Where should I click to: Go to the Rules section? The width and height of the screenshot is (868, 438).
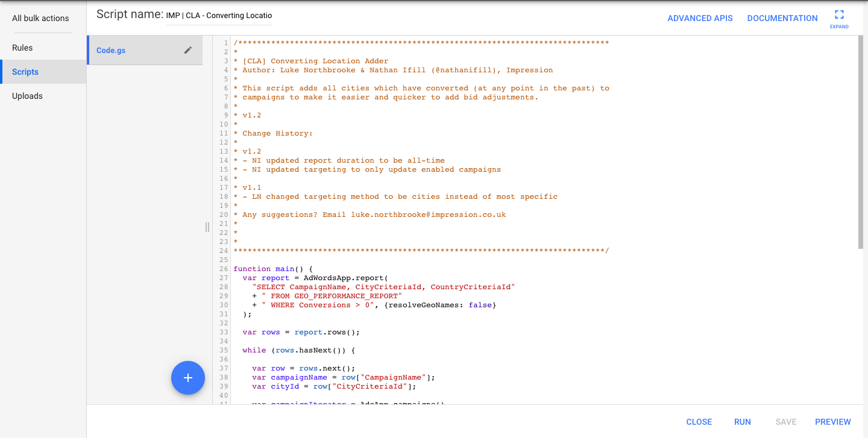coord(22,48)
